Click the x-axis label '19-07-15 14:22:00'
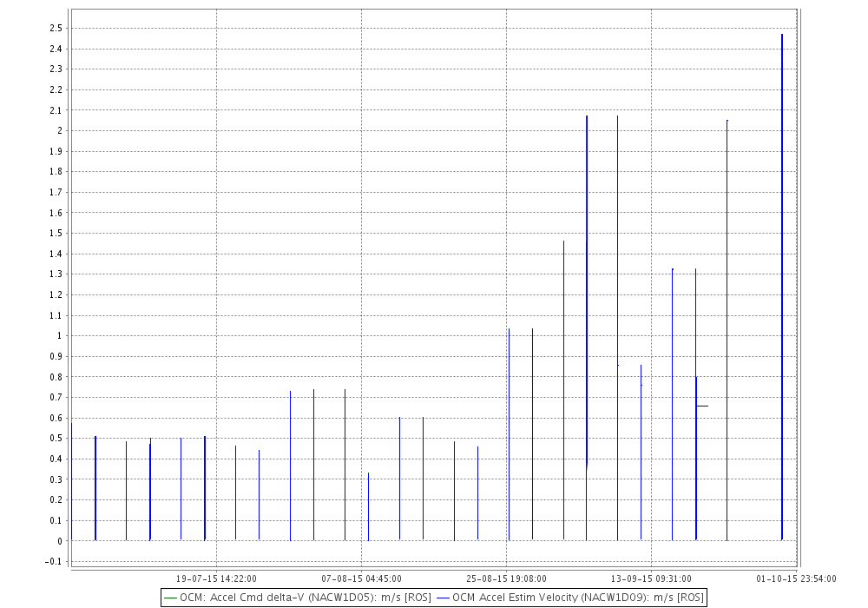Viewport: 868px width, 608px height. (x=216, y=578)
